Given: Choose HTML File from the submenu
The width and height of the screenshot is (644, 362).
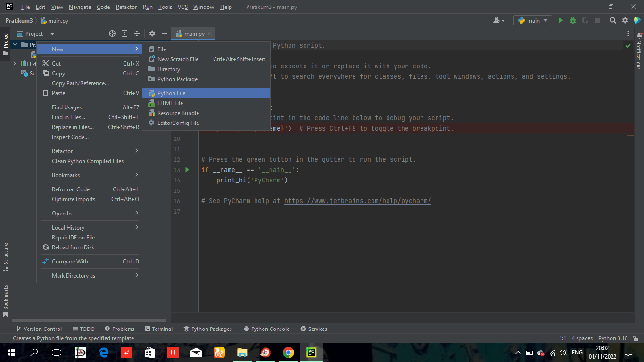Looking at the screenshot, I should point(206,103).
